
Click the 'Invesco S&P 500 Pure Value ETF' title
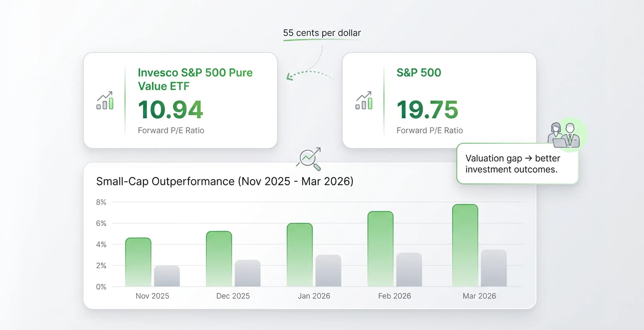tap(195, 79)
